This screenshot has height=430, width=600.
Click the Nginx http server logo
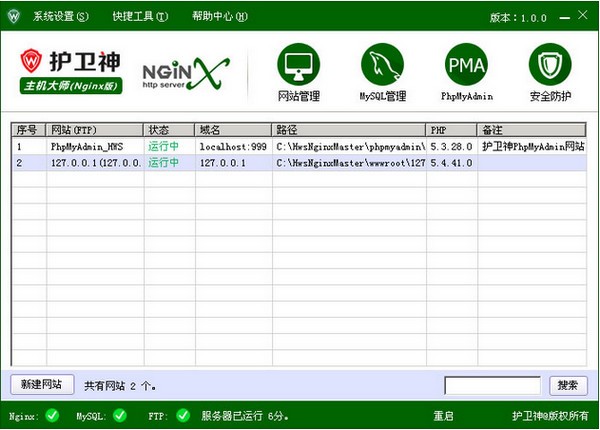pyautogui.click(x=186, y=73)
